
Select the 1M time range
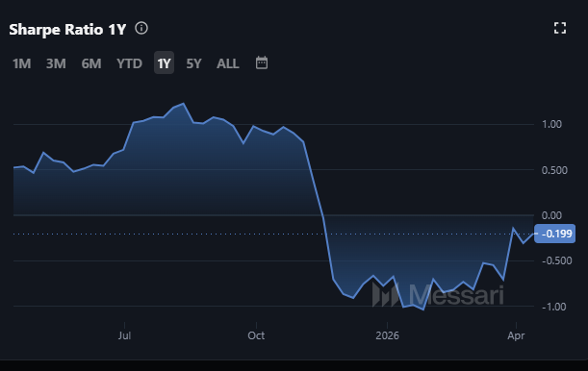tap(22, 63)
